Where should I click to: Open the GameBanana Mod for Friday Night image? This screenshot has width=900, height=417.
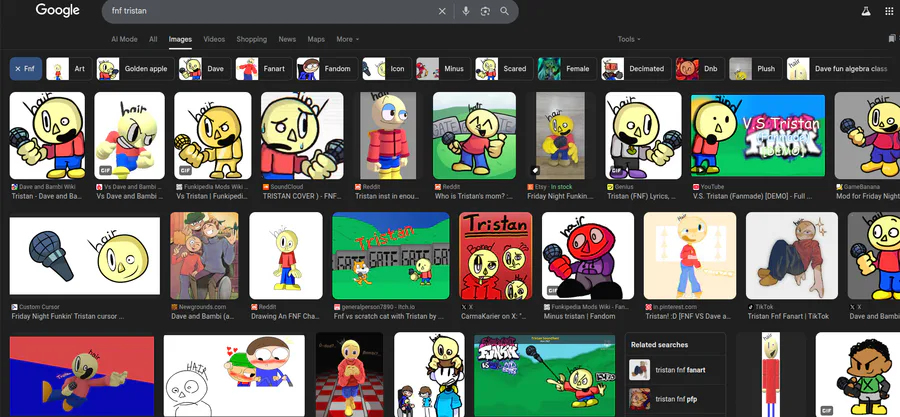[867, 135]
